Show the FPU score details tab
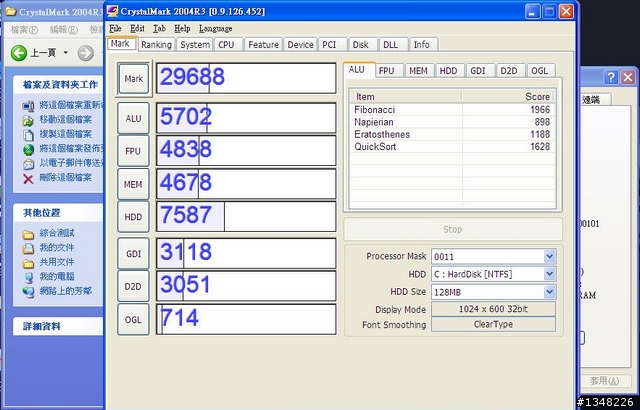Screen dimensions: 640x410 click(387, 71)
